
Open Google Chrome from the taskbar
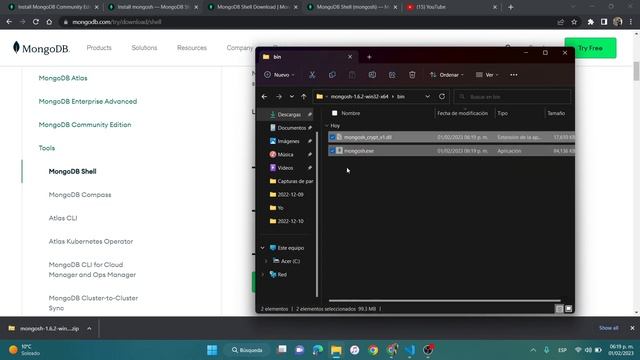(x=373, y=350)
